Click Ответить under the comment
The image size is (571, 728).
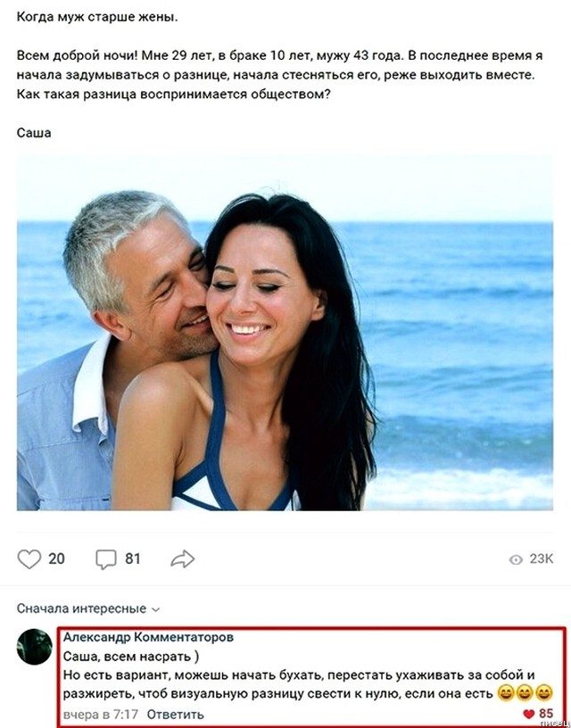175,714
